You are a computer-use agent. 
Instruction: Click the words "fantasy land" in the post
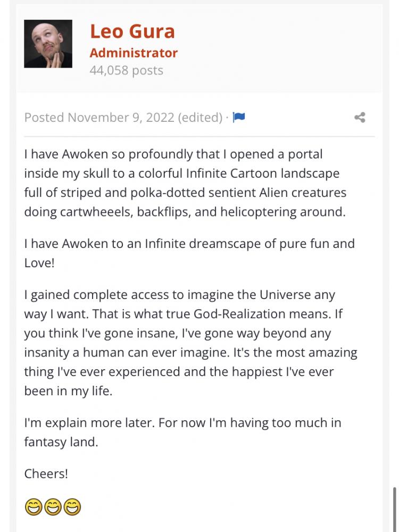click(x=61, y=442)
